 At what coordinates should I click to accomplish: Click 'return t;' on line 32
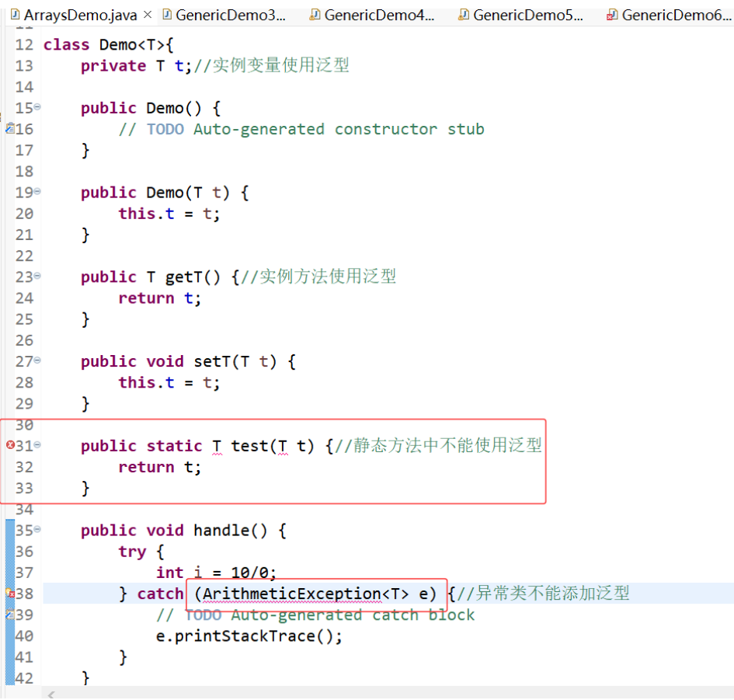click(160, 467)
